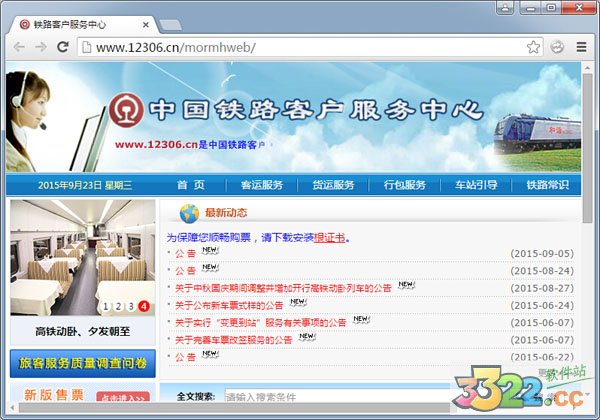Click the China Railway logo emblem

(x=126, y=110)
